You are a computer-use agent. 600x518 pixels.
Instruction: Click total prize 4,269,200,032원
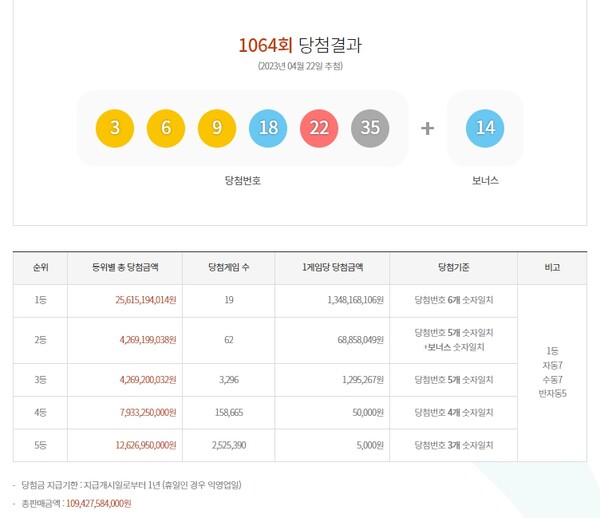pos(148,380)
